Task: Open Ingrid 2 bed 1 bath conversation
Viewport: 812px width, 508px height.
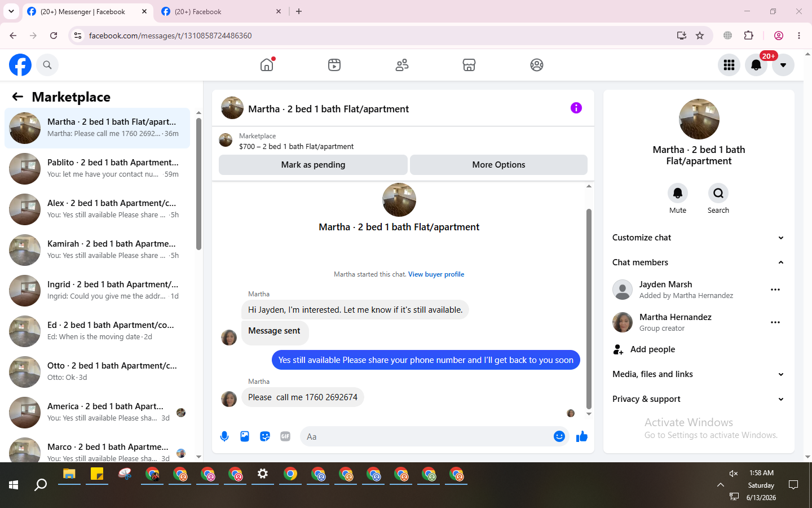Action: tap(97, 291)
